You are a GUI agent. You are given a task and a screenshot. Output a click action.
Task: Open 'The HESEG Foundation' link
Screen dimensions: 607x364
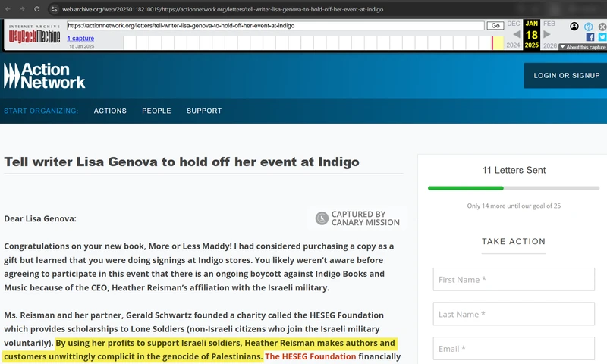[x=310, y=356]
